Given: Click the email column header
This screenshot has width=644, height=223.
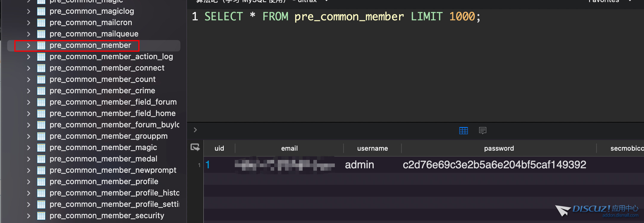Looking at the screenshot, I should 289,148.
